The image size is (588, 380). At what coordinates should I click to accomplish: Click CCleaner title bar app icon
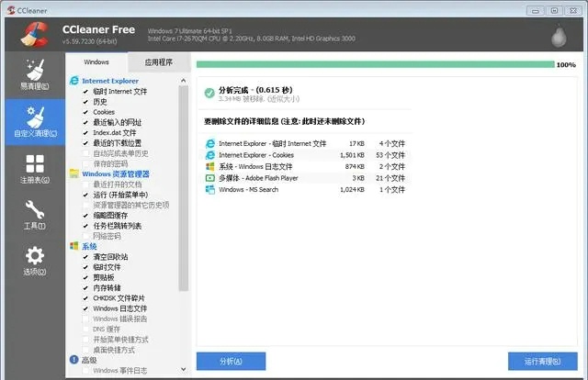11,10
